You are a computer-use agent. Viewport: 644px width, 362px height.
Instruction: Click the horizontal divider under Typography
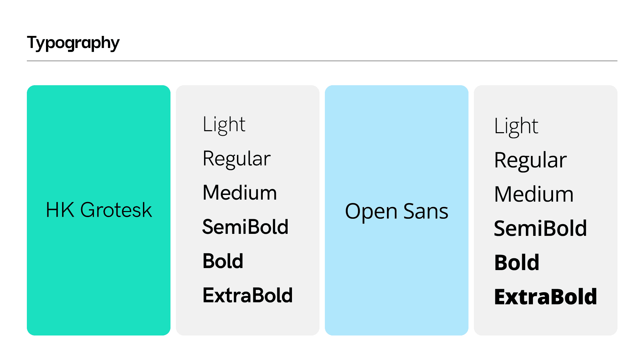(x=322, y=61)
